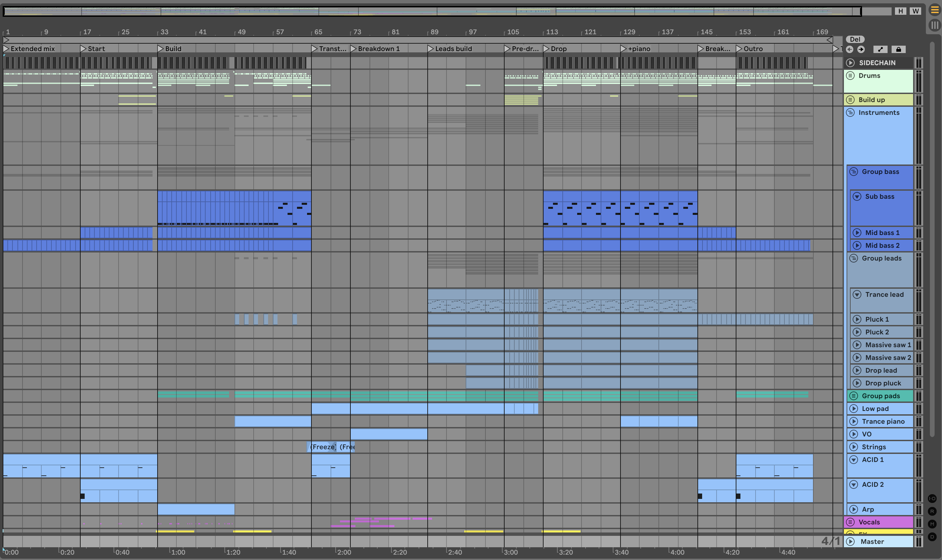Image resolution: width=942 pixels, height=560 pixels.
Task: Unfold the Mid bass 1 track
Action: [x=857, y=233]
